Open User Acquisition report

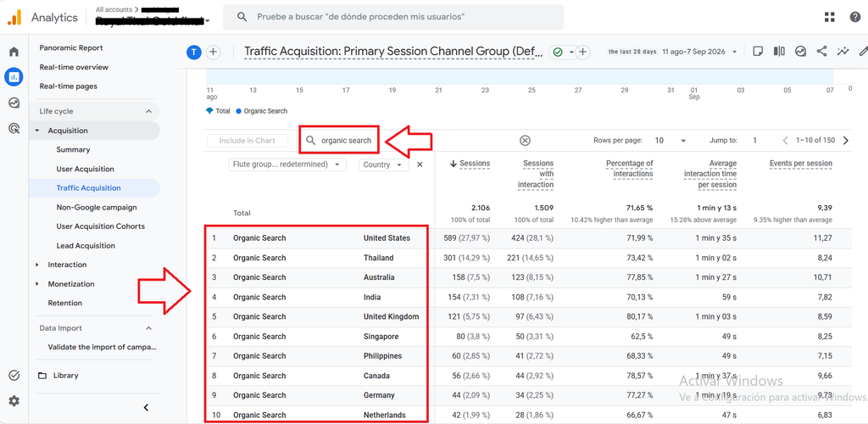tap(85, 169)
